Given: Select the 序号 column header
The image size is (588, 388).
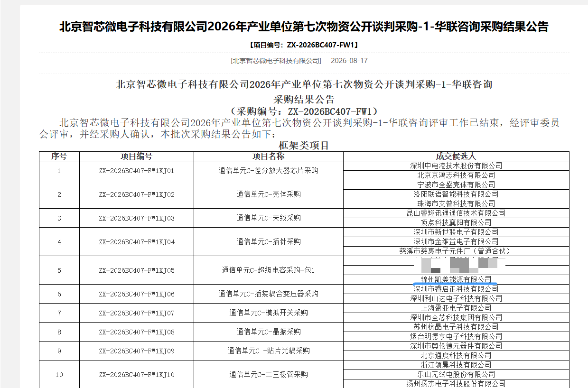Looking at the screenshot, I should [x=59, y=156].
